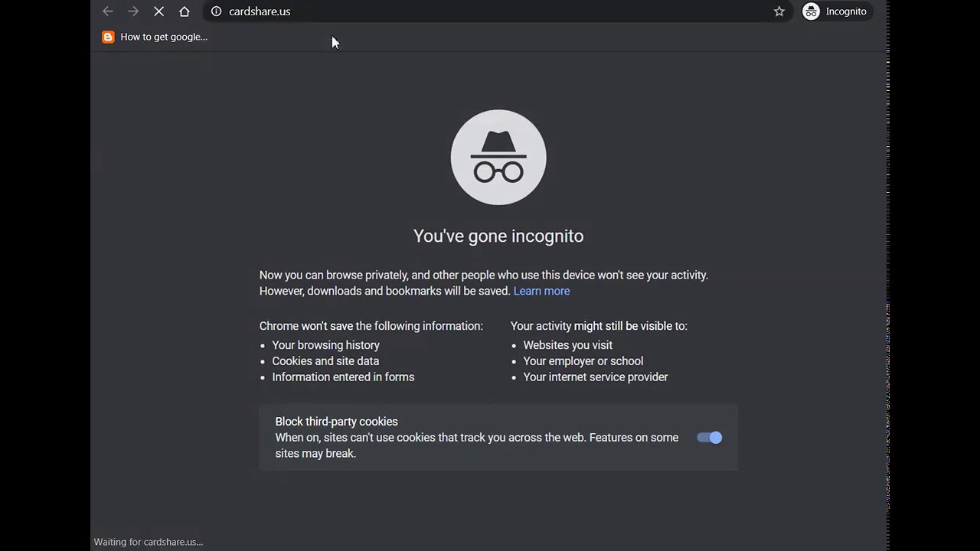Bookmark this tab with the star

click(x=779, y=11)
